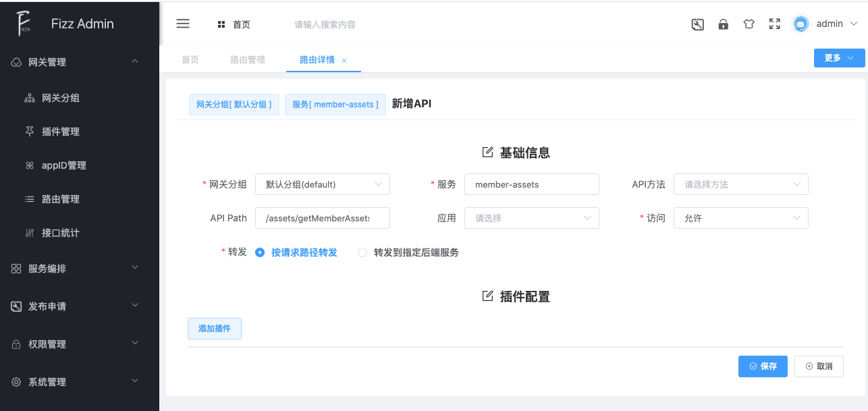Expand the 访问 dropdown
The image size is (868, 411).
point(740,218)
